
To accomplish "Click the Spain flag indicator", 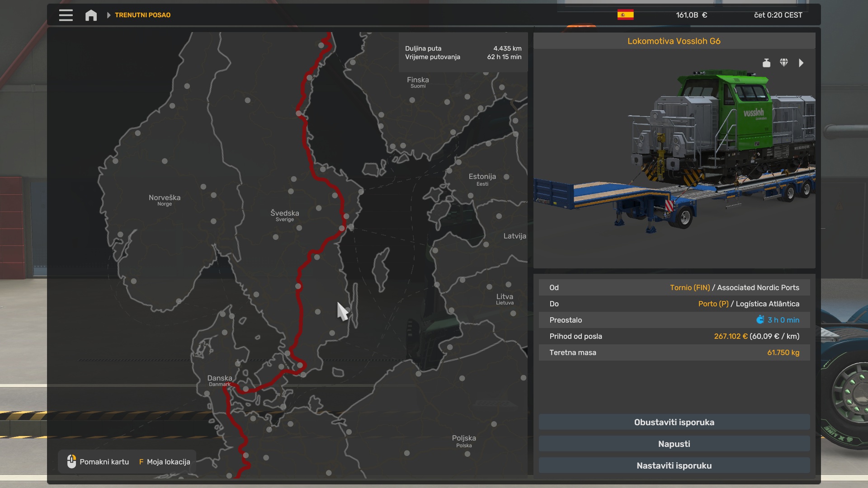I will 625,15.
